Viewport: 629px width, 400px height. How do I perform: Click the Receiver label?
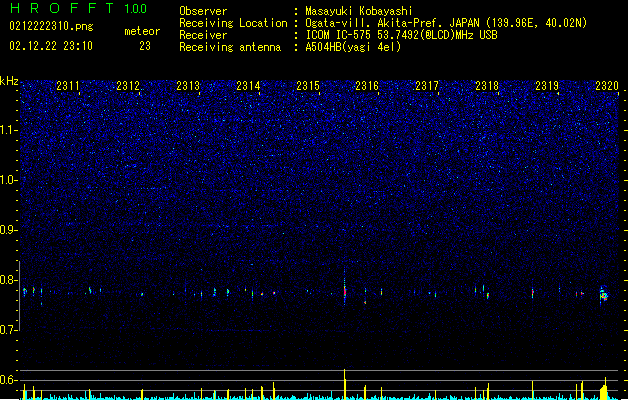pos(203,35)
